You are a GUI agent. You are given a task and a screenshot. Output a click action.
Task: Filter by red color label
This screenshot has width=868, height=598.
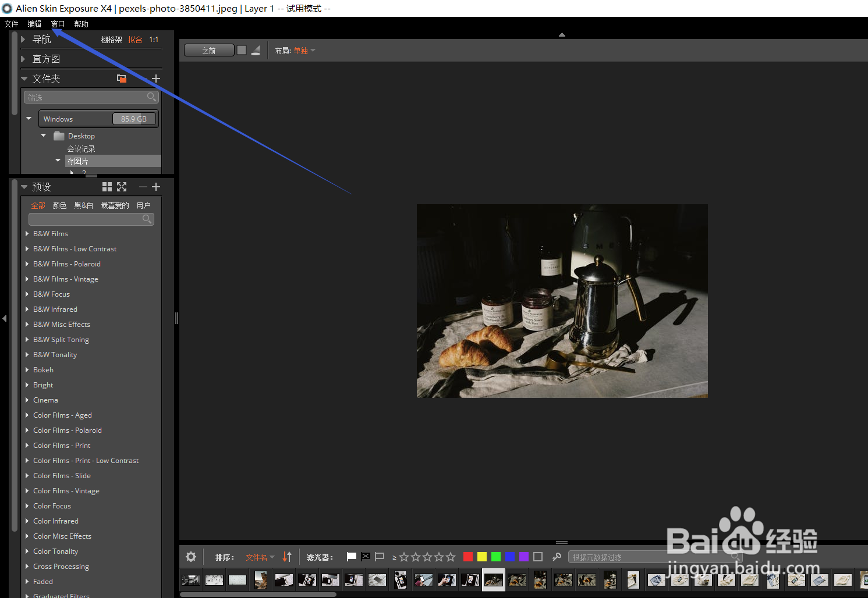pyautogui.click(x=467, y=557)
